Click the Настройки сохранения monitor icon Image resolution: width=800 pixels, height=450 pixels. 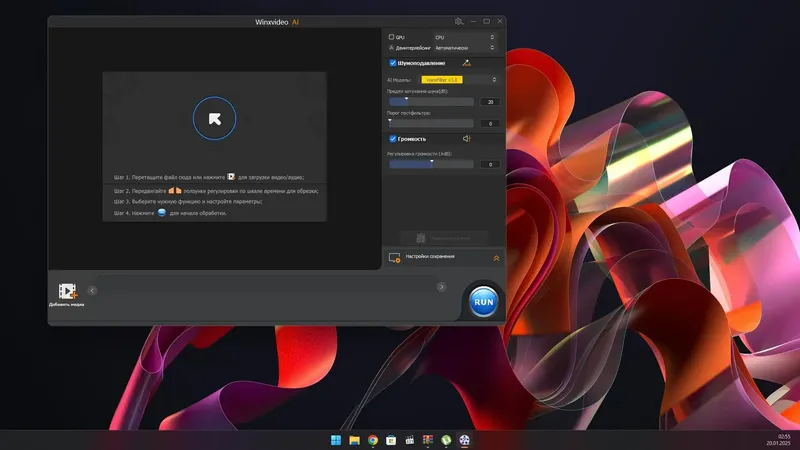[394, 258]
